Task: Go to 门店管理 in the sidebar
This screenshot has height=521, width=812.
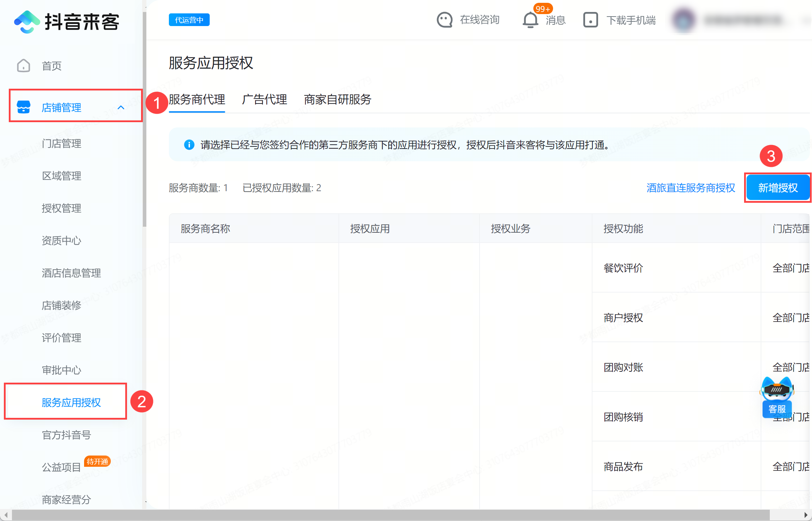Action: [x=62, y=143]
